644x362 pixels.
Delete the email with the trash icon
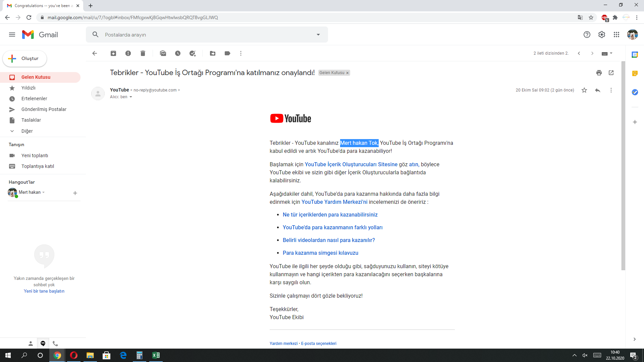(x=143, y=53)
